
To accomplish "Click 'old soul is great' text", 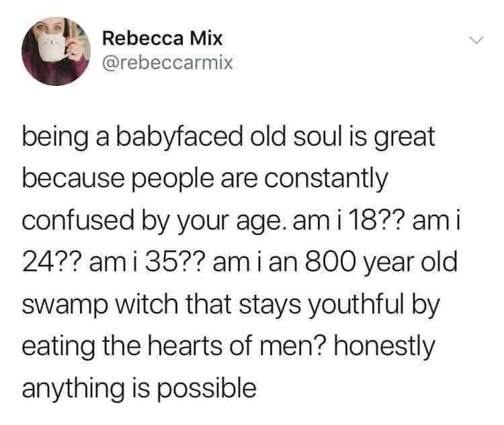I will pos(341,138).
